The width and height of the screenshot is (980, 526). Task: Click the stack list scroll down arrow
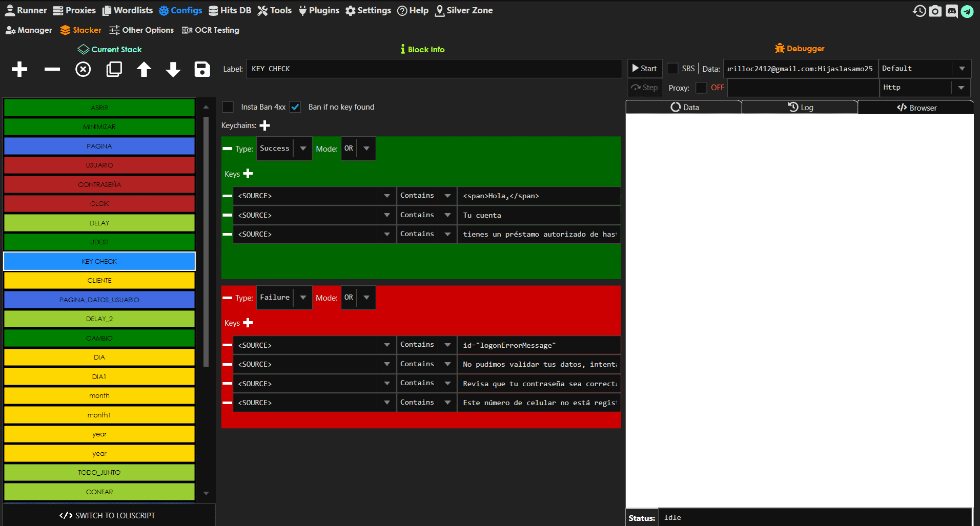(x=206, y=493)
